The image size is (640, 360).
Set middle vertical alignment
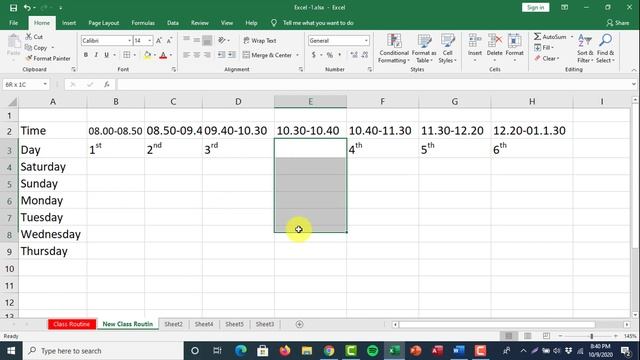coord(197,40)
